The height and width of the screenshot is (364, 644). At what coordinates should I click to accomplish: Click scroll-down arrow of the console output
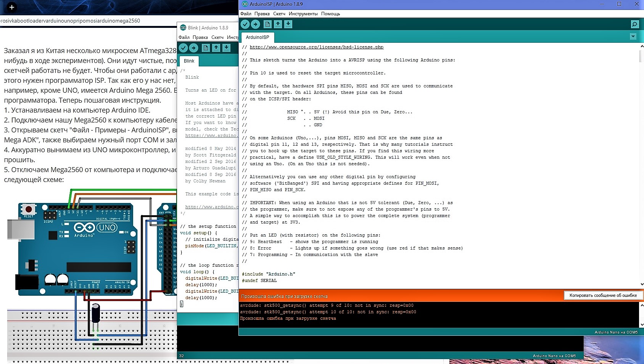642,325
